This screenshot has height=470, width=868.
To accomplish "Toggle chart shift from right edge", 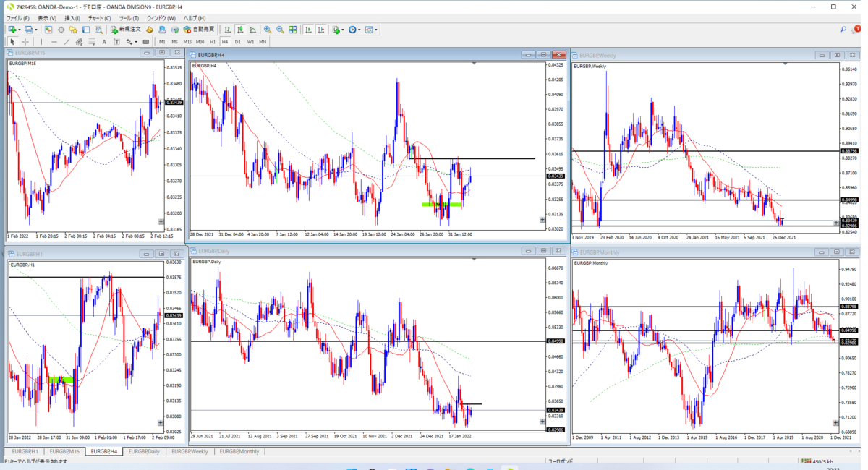I will point(320,30).
